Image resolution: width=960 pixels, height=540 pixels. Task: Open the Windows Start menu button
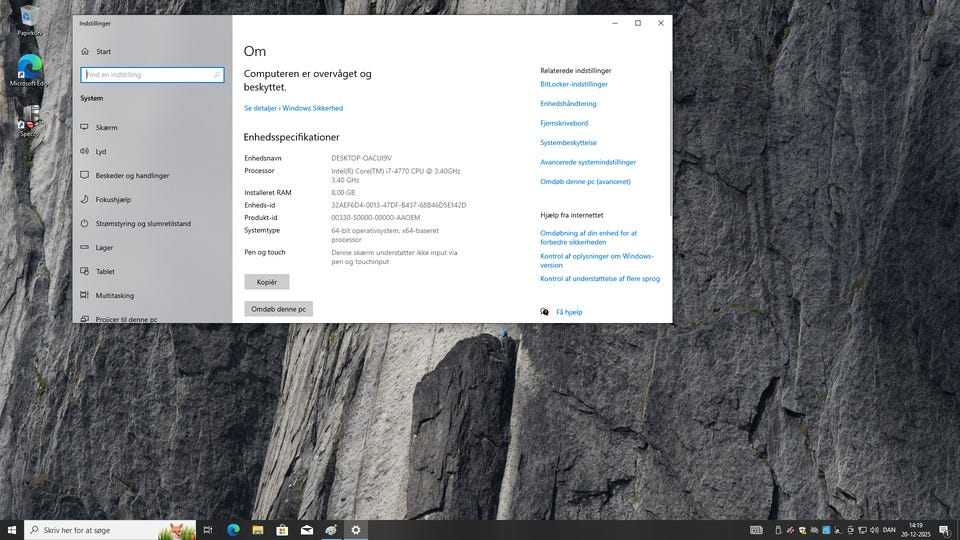coord(12,530)
